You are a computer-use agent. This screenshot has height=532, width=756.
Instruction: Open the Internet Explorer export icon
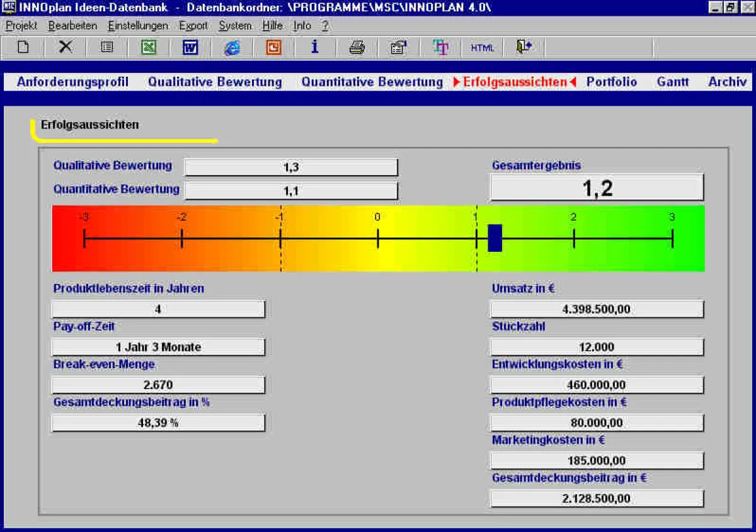tap(232, 47)
